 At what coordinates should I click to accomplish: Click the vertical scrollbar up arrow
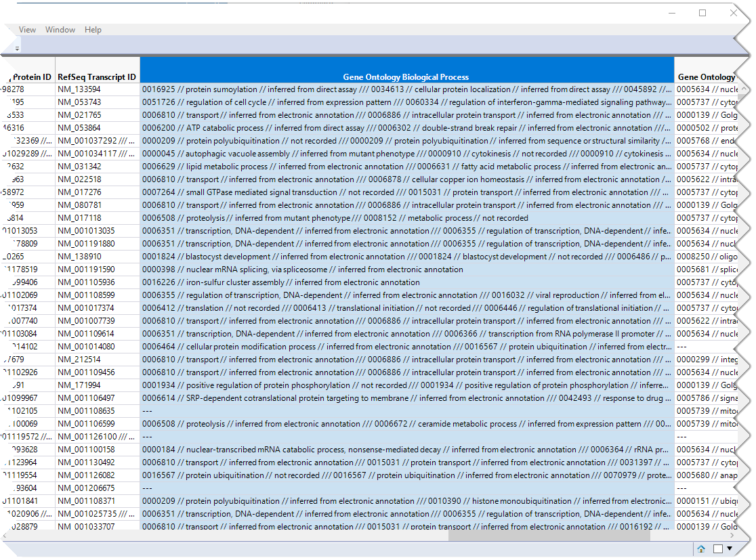tap(745, 89)
